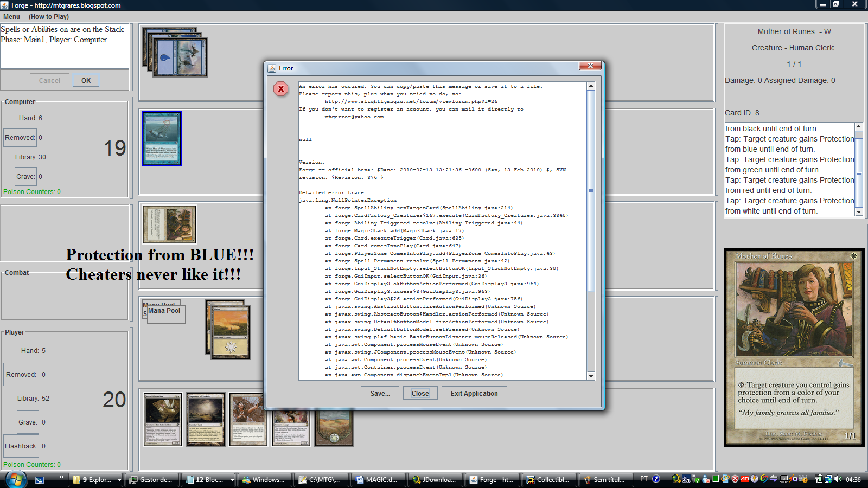This screenshot has width=868, height=488.
Task: Click the Card ID 8 label
Action: pyautogui.click(x=742, y=113)
